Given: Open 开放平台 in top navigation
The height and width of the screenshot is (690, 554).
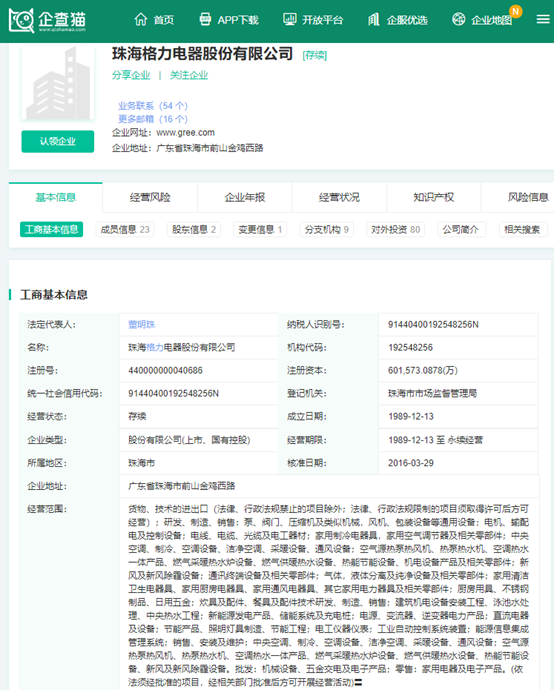Looking at the screenshot, I should [323, 20].
